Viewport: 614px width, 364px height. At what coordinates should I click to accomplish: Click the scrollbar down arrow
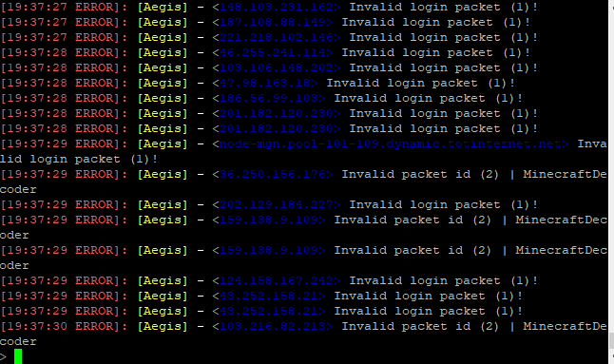point(611,356)
